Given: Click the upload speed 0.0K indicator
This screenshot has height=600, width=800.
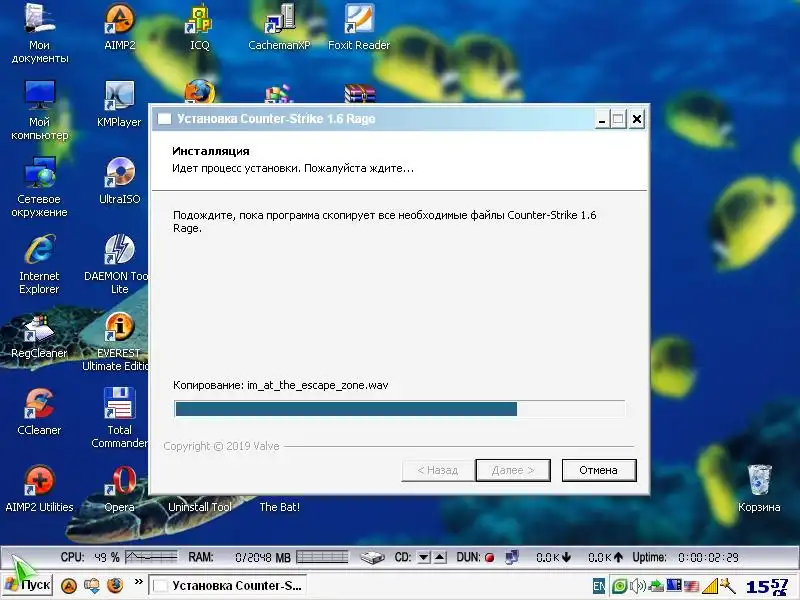Looking at the screenshot, I should [606, 558].
